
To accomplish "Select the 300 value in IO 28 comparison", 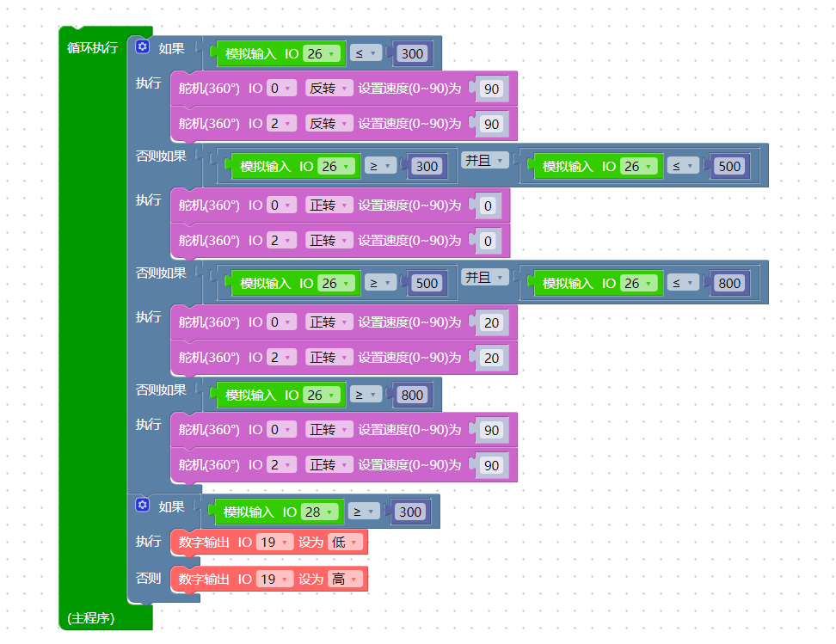I will tap(410, 512).
